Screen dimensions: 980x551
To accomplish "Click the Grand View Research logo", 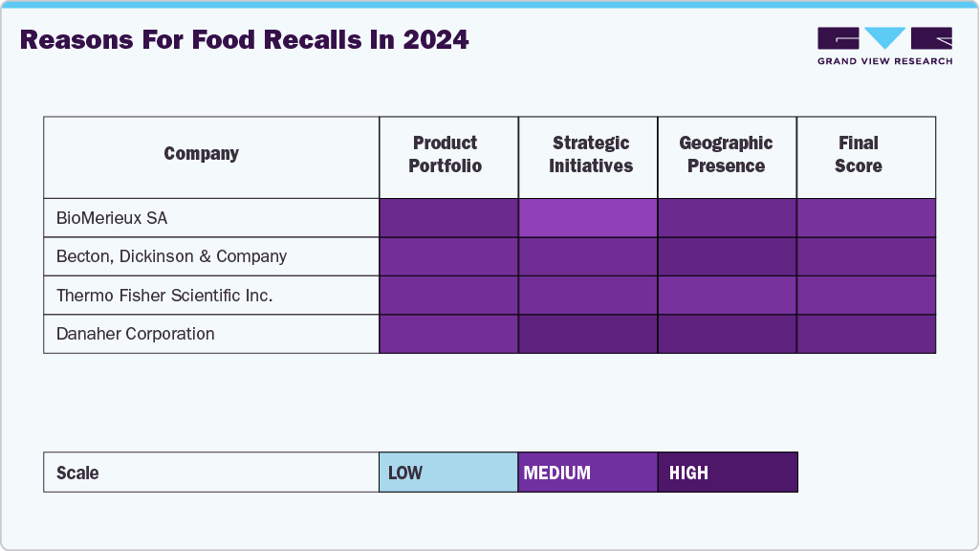I will pos(884,46).
